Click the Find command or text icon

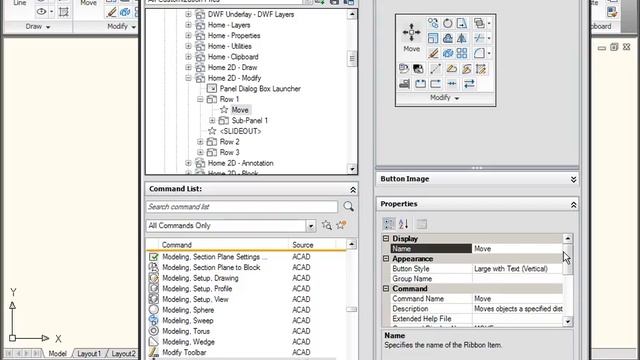(x=327, y=225)
